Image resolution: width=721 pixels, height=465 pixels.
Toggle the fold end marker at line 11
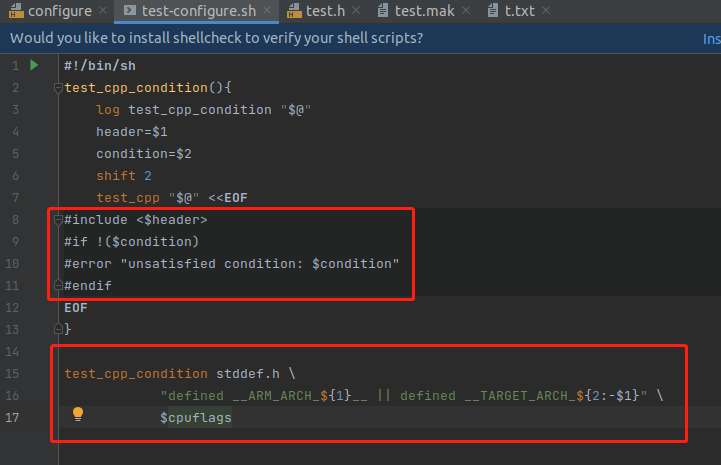tap(58, 285)
